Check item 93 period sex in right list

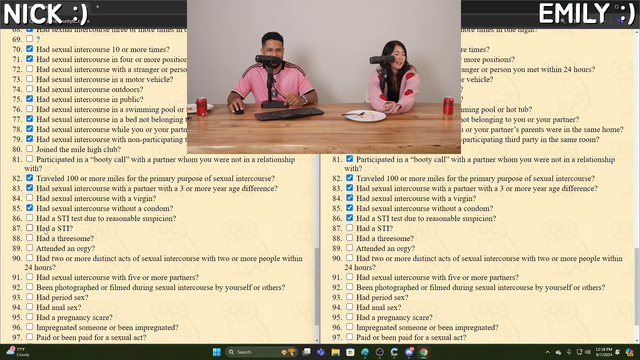[349, 297]
